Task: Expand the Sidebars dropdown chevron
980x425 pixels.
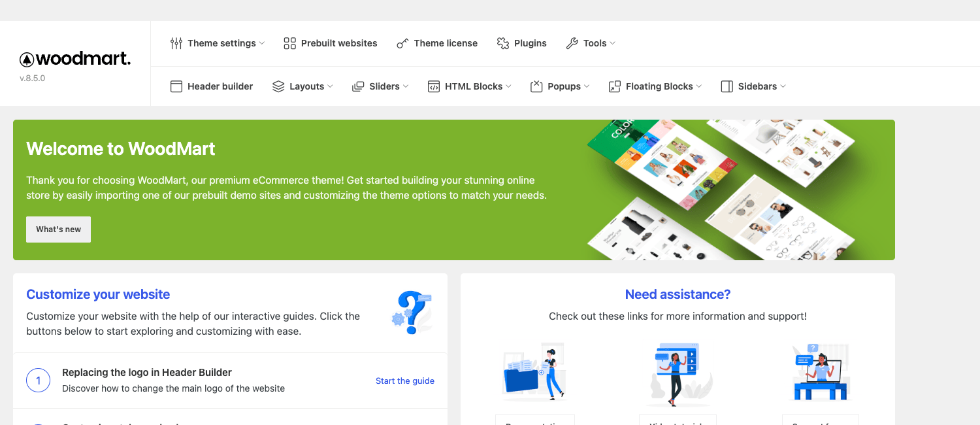Action: coord(783,86)
